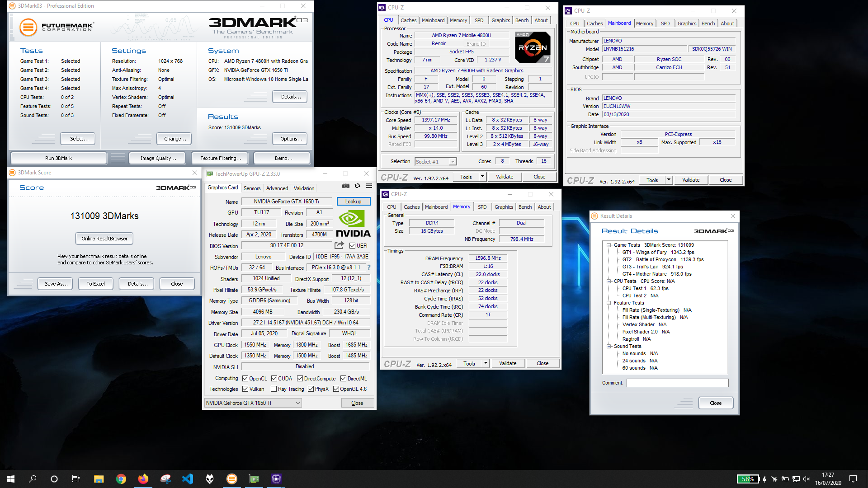
Task: Select GT1 - Wings of Fury result row
Action: point(658,252)
